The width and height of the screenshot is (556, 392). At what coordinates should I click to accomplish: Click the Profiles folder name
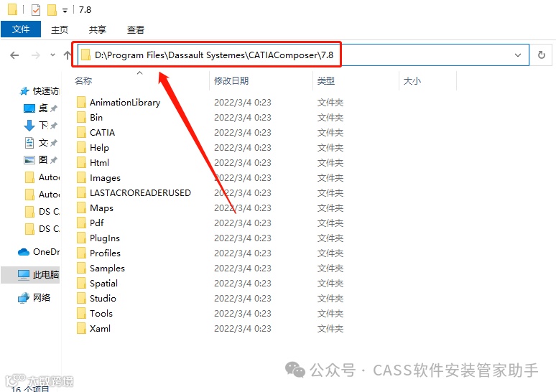coord(105,253)
